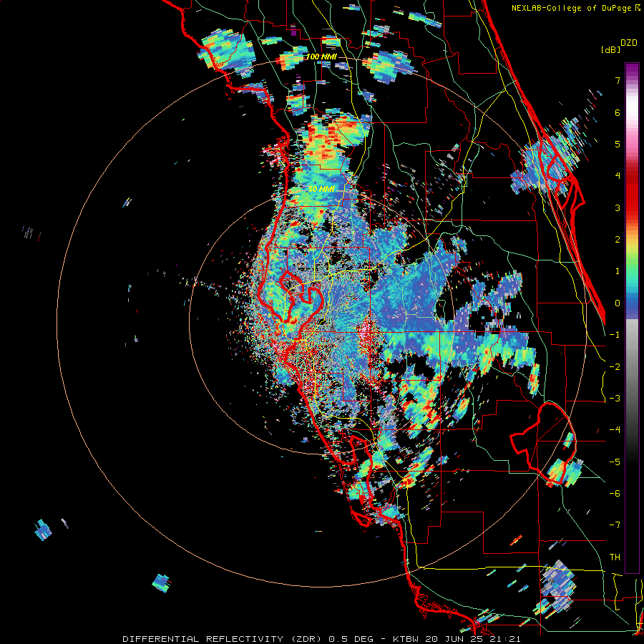Image resolution: width=644 pixels, height=644 pixels.
Task: Click the 7 tick label on color scale
Action: click(618, 80)
